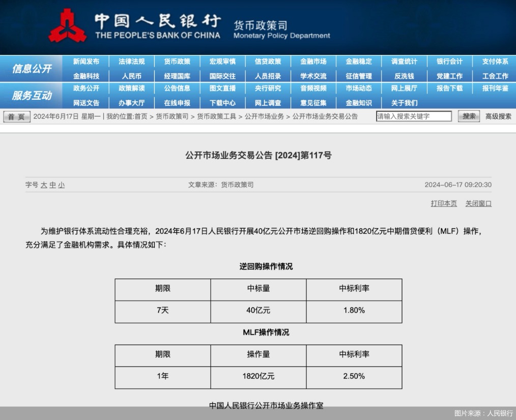
Task: Open 关于我们 page
Action: click(x=404, y=103)
